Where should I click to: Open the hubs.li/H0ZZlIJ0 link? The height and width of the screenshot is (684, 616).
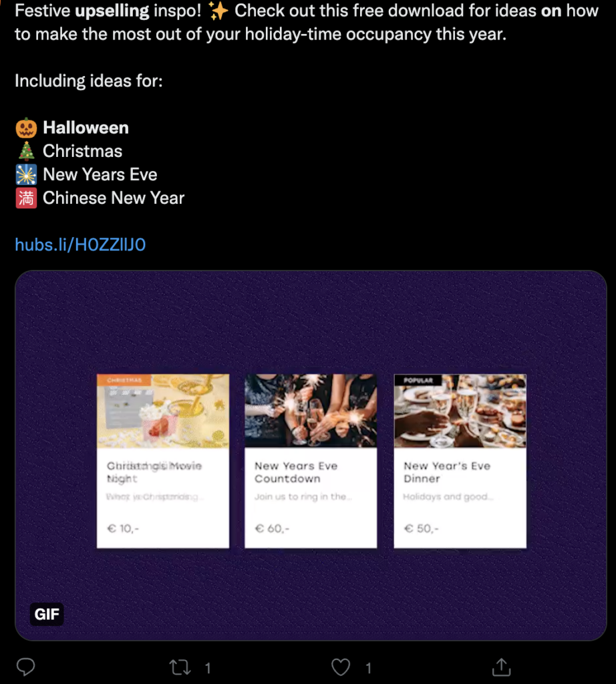click(x=80, y=244)
